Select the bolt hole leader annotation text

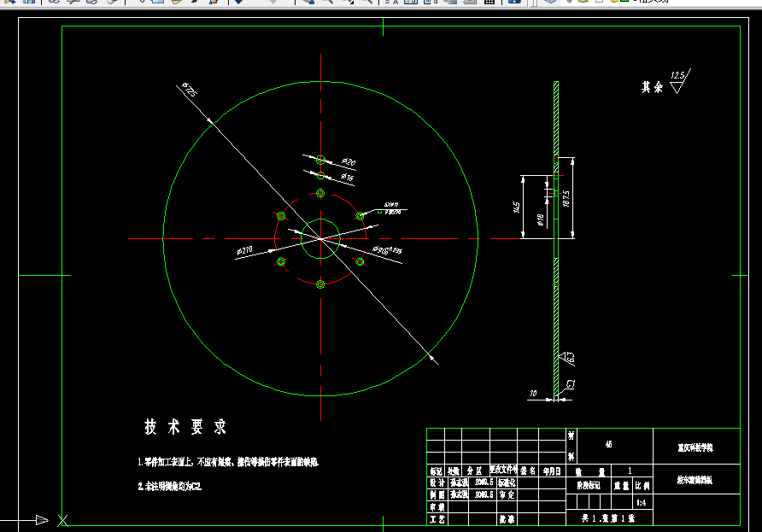click(x=392, y=208)
